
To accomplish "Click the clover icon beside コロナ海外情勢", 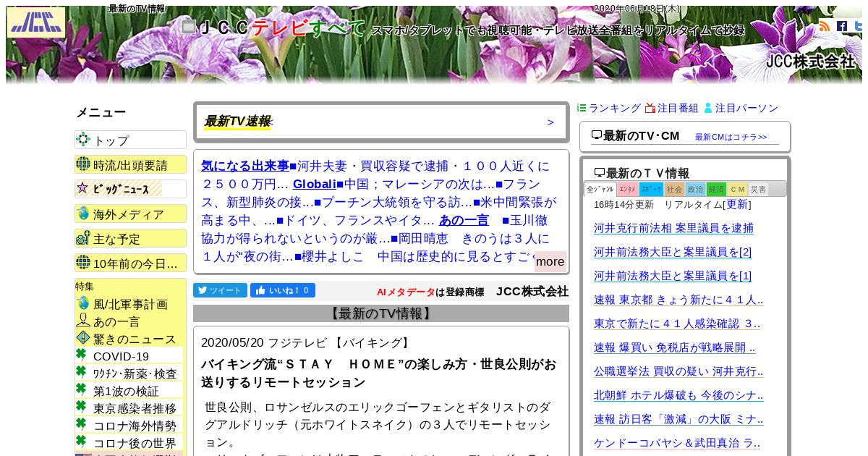I will (x=81, y=423).
